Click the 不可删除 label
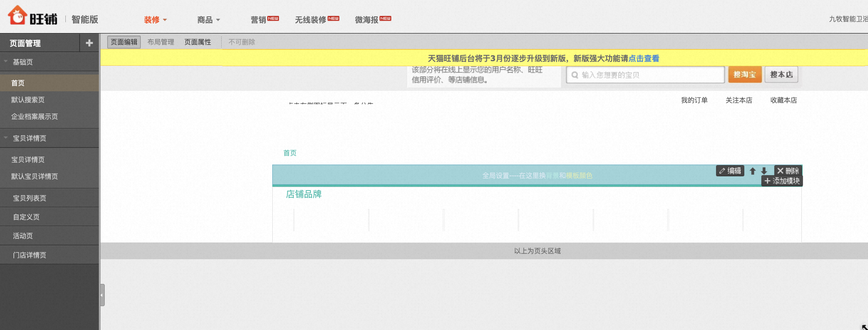The width and height of the screenshot is (868, 330). tap(242, 42)
